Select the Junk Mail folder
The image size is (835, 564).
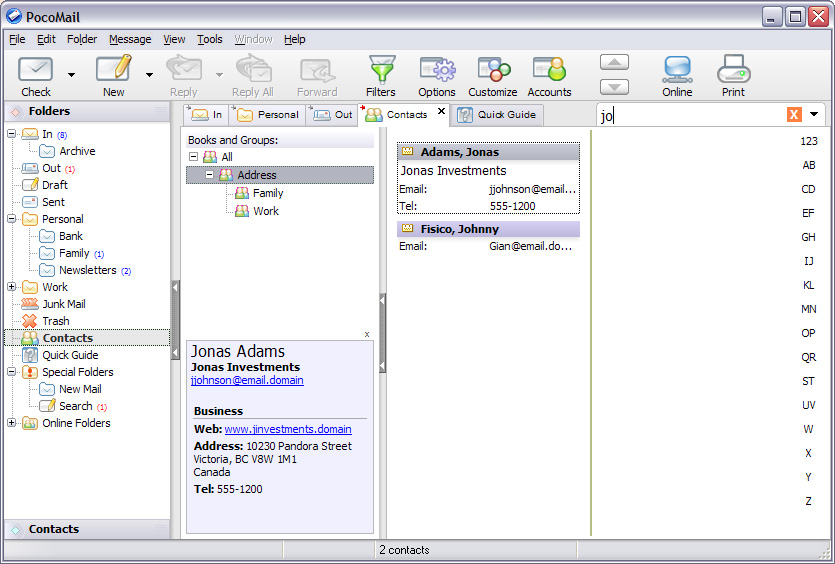click(x=63, y=304)
